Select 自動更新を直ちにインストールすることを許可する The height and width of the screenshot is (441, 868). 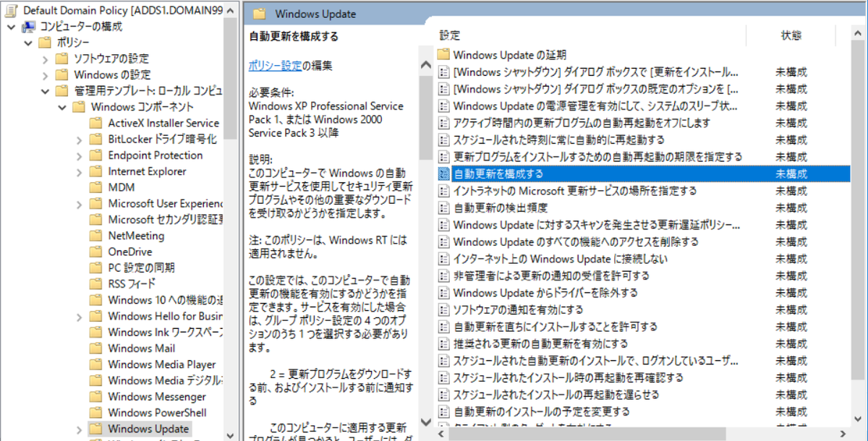coord(556,327)
